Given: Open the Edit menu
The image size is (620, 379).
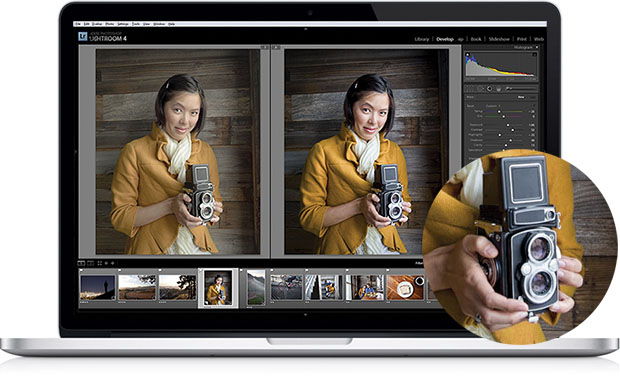Looking at the screenshot, I should 86,24.
